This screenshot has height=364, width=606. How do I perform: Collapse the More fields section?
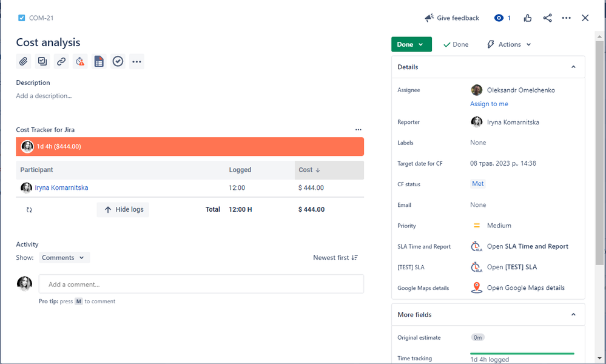point(573,314)
